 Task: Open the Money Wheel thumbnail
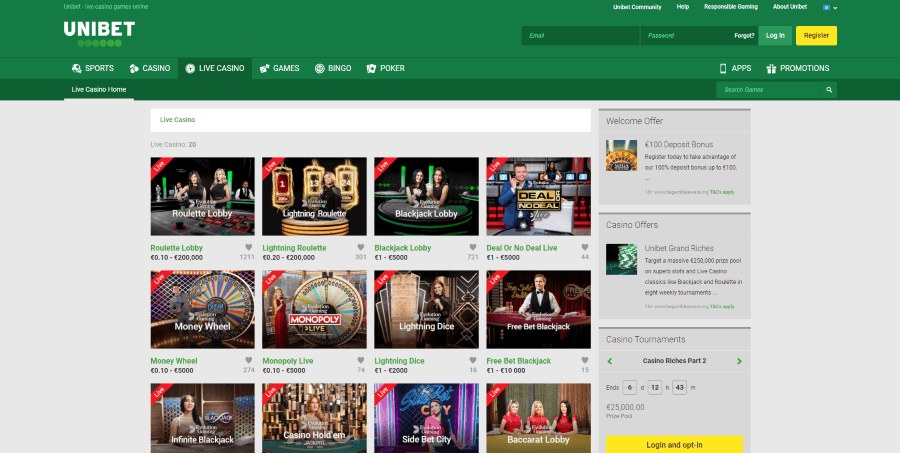(x=203, y=309)
